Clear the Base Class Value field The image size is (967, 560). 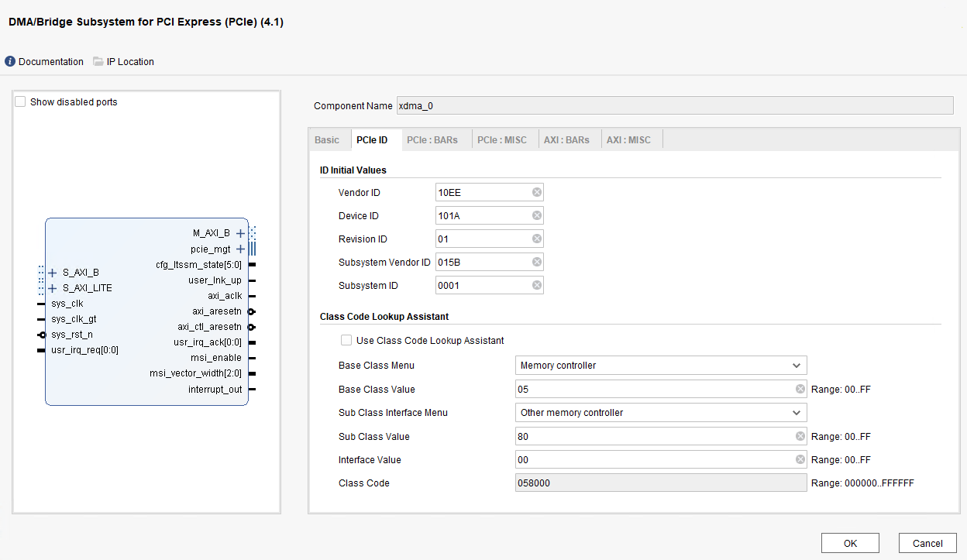pos(799,389)
